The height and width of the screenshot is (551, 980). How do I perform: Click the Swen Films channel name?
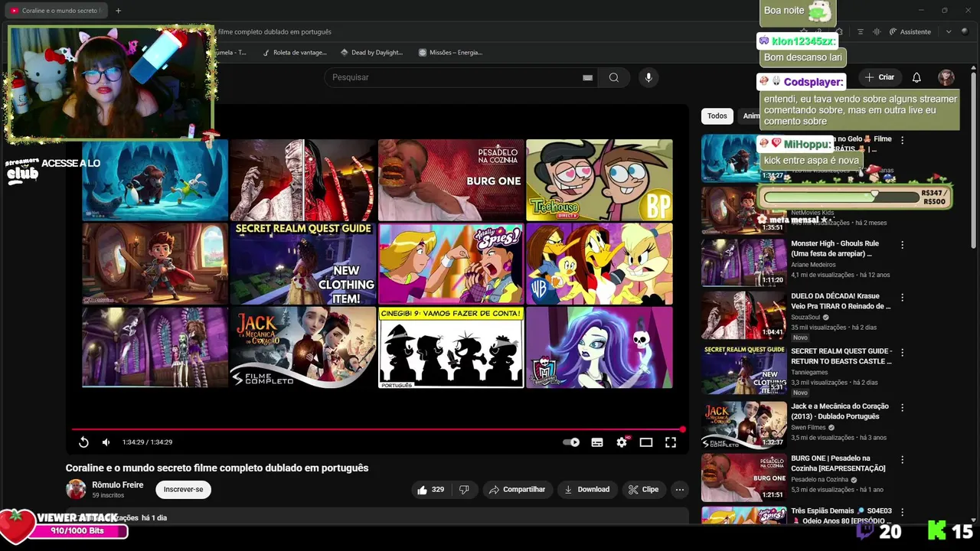tap(808, 427)
